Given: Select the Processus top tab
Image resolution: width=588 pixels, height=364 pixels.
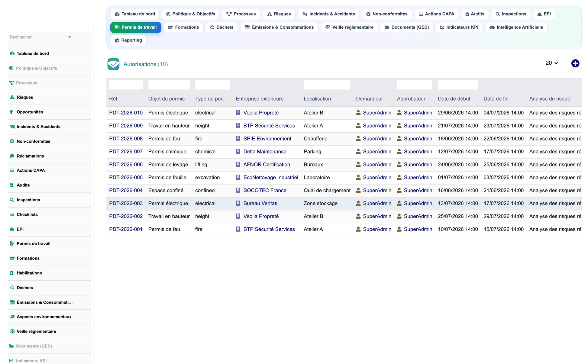Looking at the screenshot, I should [241, 14].
